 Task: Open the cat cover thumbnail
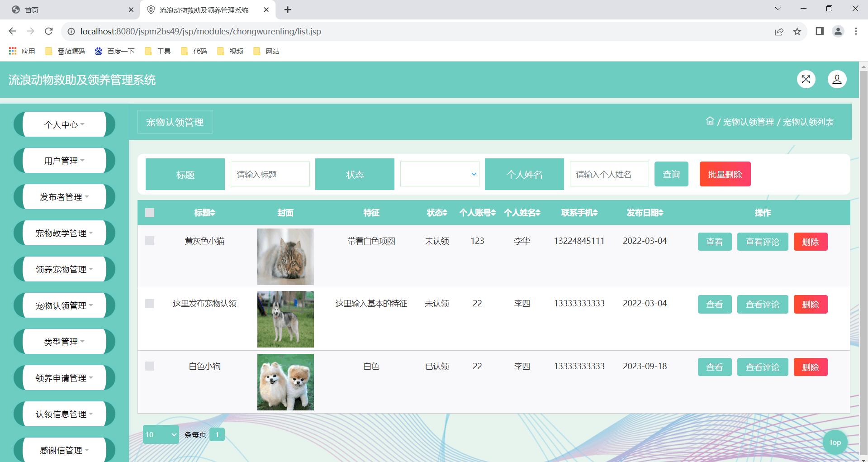tap(285, 257)
